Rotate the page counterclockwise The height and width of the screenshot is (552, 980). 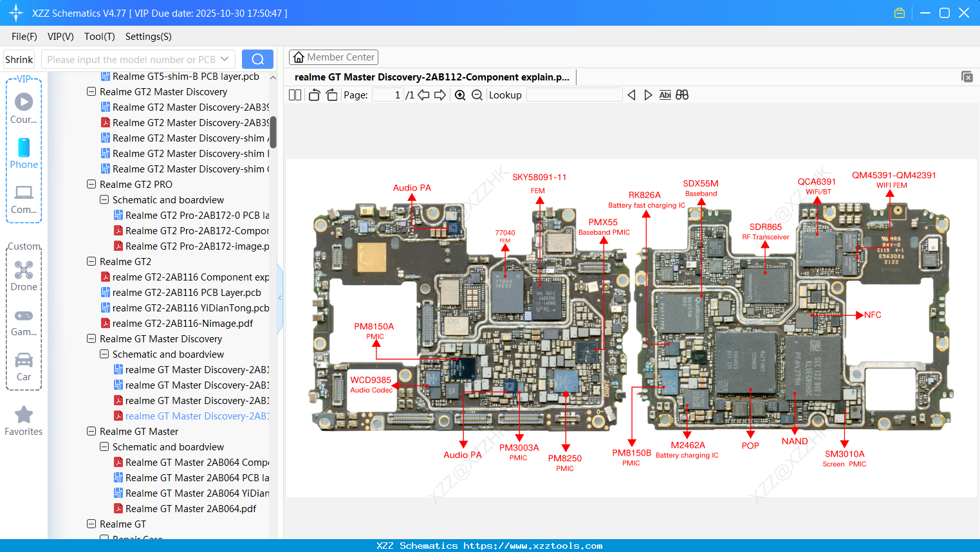[x=313, y=95]
